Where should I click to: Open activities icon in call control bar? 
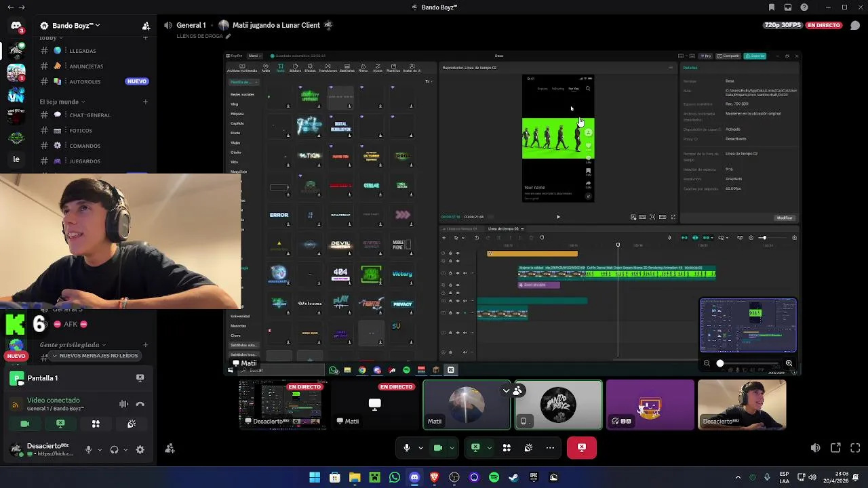point(507,447)
